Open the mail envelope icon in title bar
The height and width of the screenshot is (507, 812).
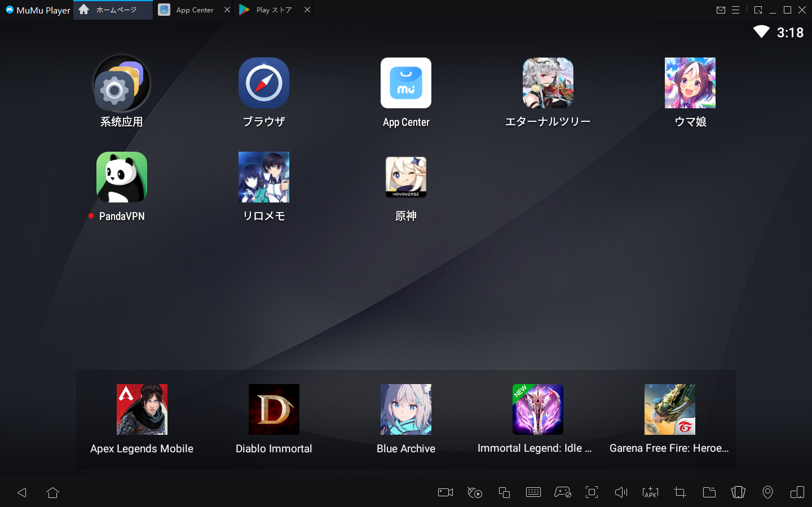click(721, 10)
